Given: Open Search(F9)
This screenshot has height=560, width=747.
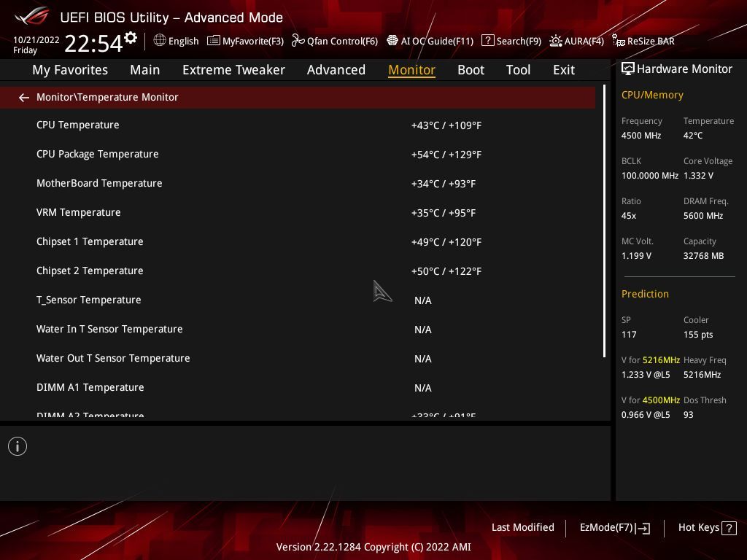Looking at the screenshot, I should pyautogui.click(x=511, y=41).
